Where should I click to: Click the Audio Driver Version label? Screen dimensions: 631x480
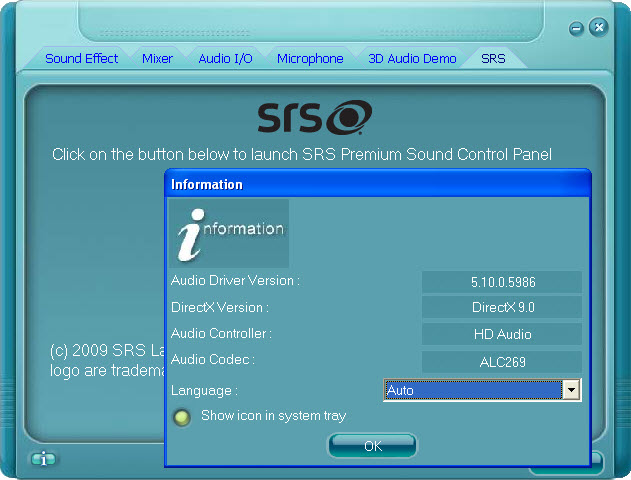(x=235, y=280)
